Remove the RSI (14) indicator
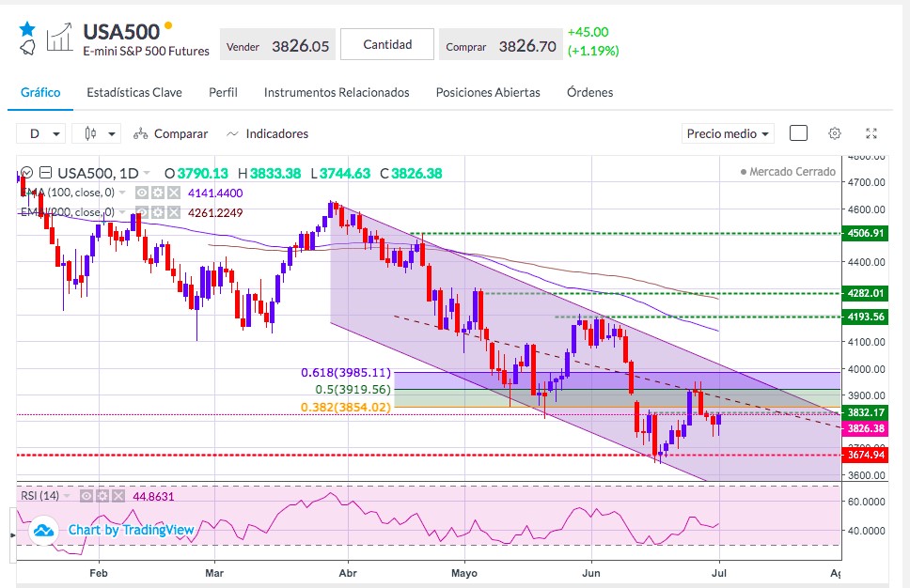This screenshot has width=910, height=588. [x=118, y=496]
